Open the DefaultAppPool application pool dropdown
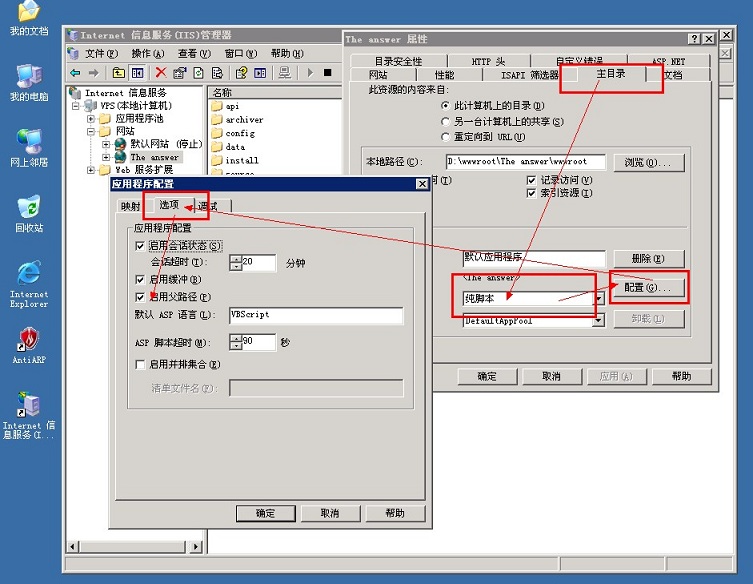This screenshot has width=753, height=584. (599, 320)
